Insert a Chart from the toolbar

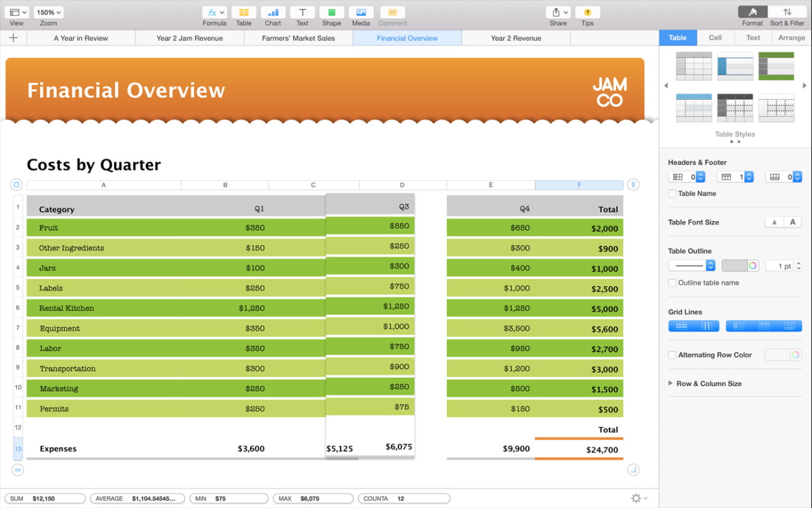pos(273,13)
